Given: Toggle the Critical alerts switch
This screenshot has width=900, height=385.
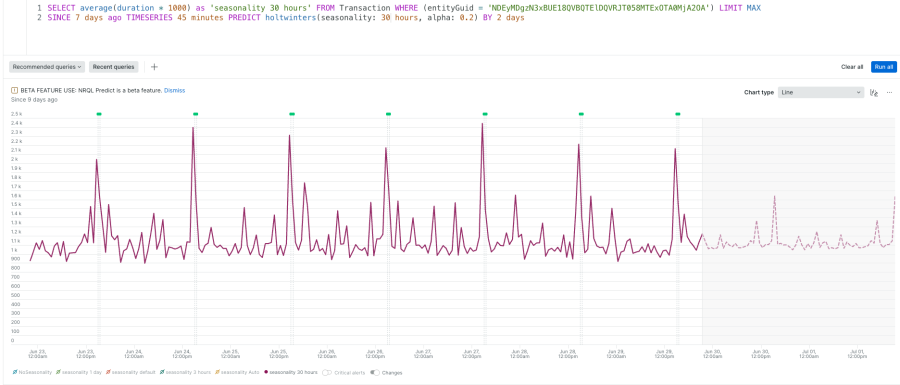Looking at the screenshot, I should 328,372.
